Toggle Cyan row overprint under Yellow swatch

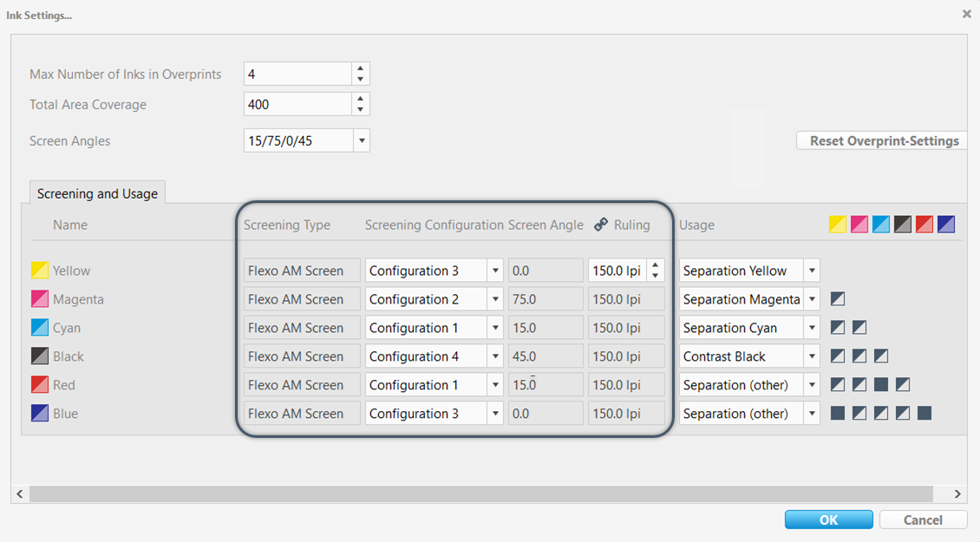click(838, 328)
